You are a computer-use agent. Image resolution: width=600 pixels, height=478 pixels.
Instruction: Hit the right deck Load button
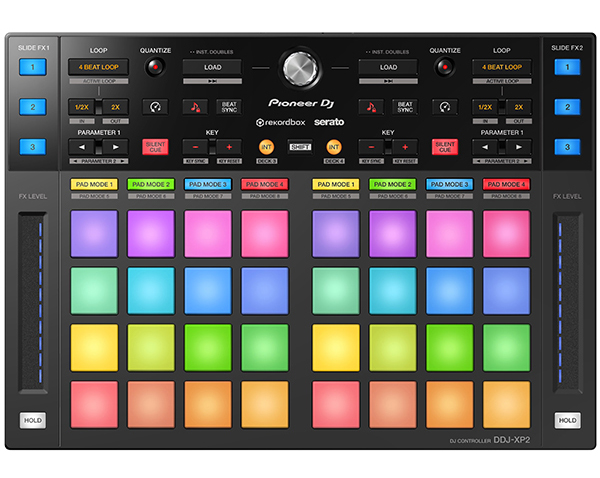[388, 67]
